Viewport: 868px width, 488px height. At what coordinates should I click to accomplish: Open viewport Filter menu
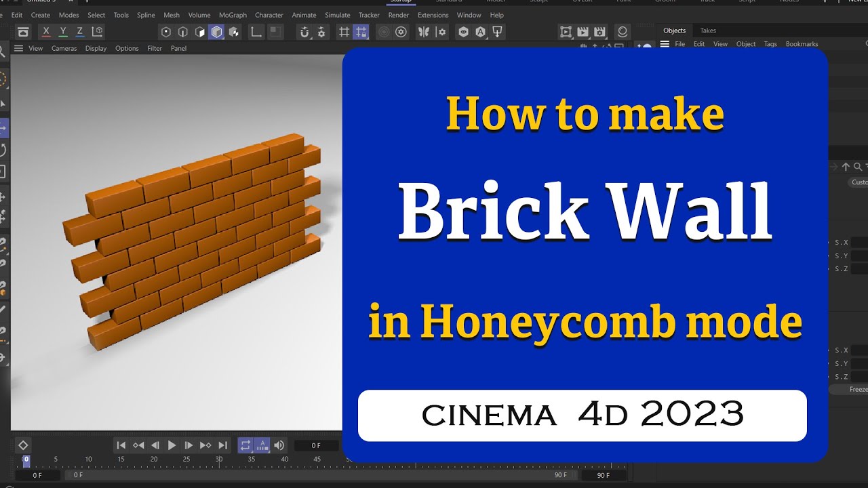click(155, 48)
